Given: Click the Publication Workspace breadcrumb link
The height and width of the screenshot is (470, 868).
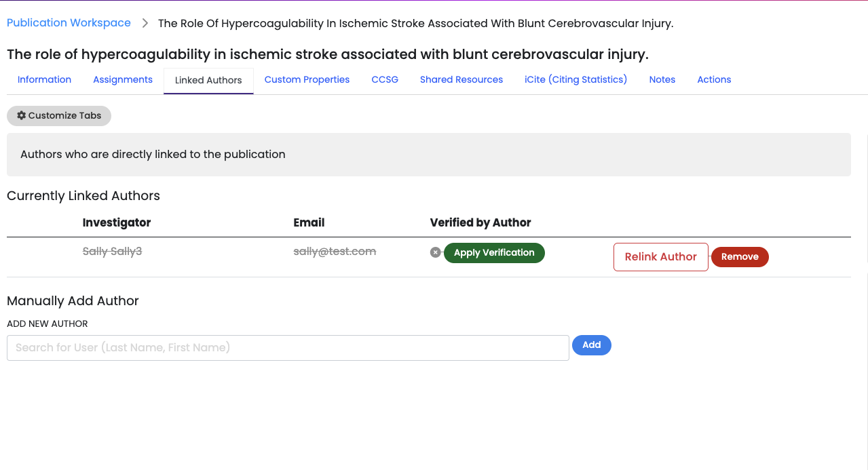Looking at the screenshot, I should (x=69, y=23).
